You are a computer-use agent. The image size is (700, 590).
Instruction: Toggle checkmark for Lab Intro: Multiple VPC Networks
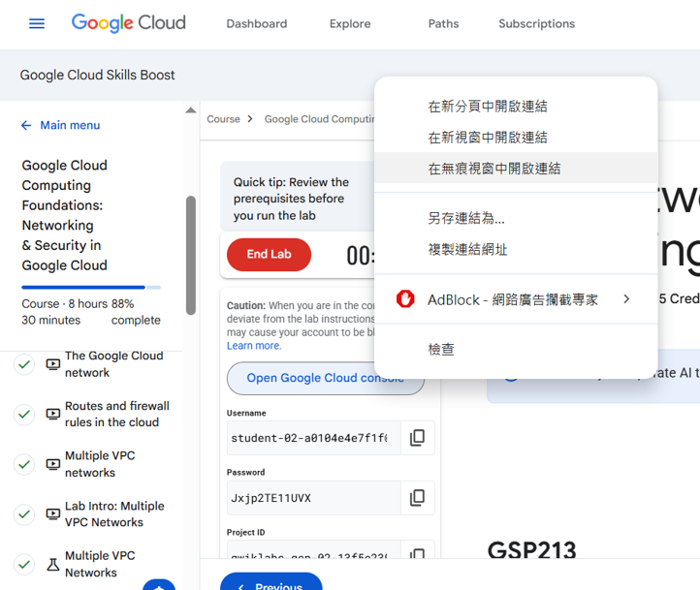[24, 514]
